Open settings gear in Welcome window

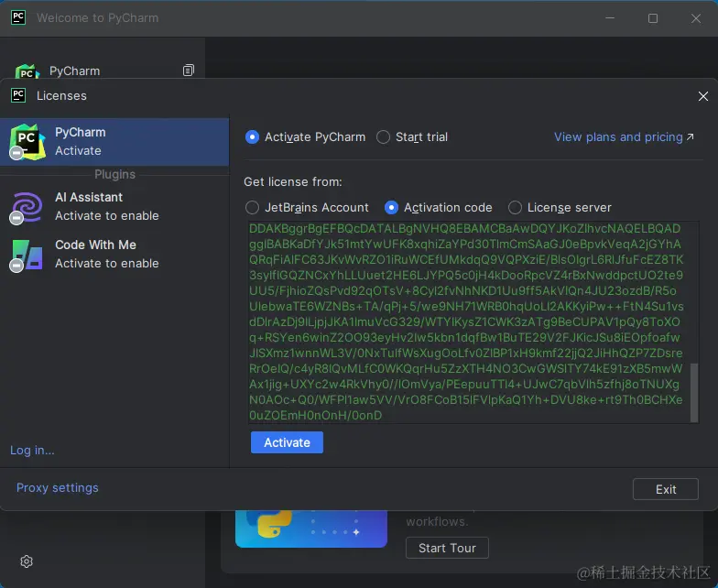(x=27, y=561)
